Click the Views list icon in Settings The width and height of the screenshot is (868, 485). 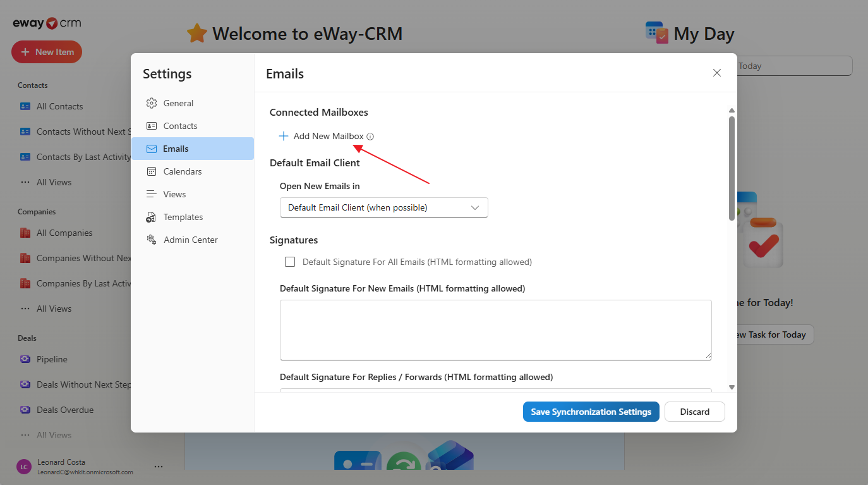152,194
